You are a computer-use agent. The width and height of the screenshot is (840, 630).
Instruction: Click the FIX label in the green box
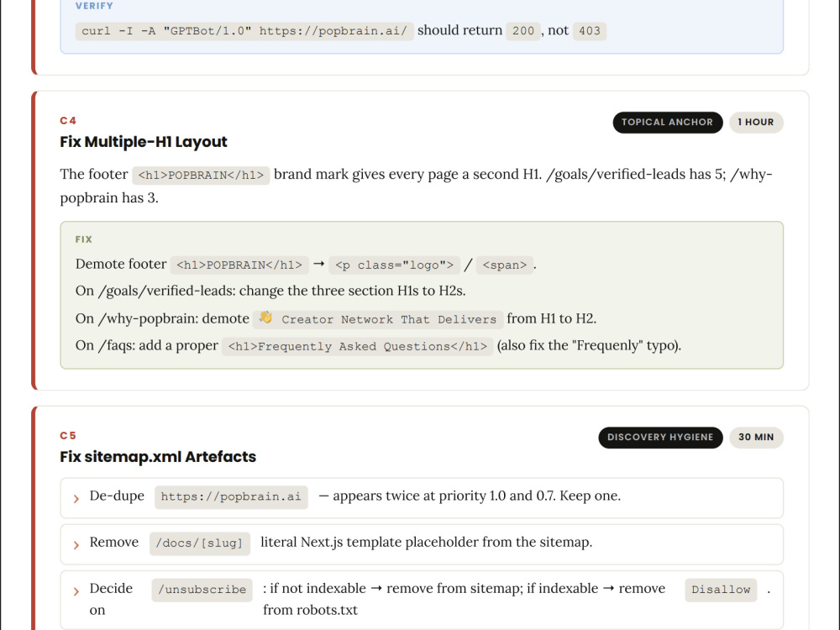(x=83, y=239)
